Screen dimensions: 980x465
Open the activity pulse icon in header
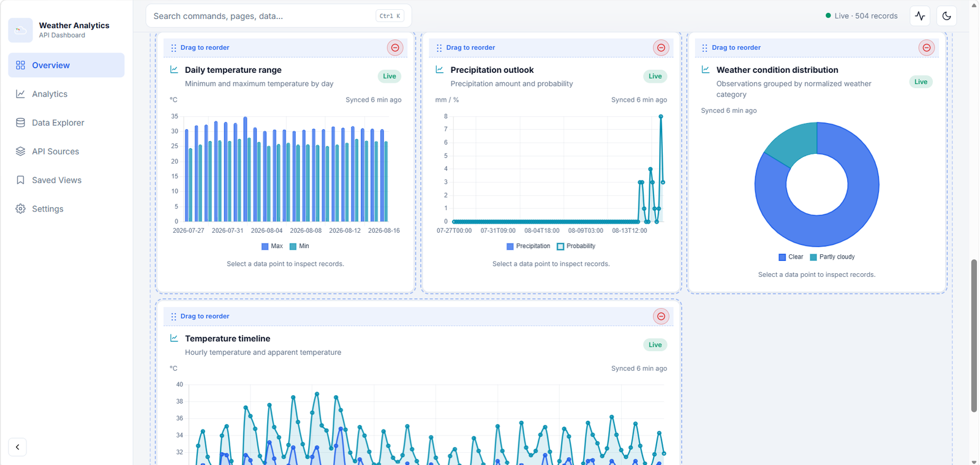click(x=920, y=16)
